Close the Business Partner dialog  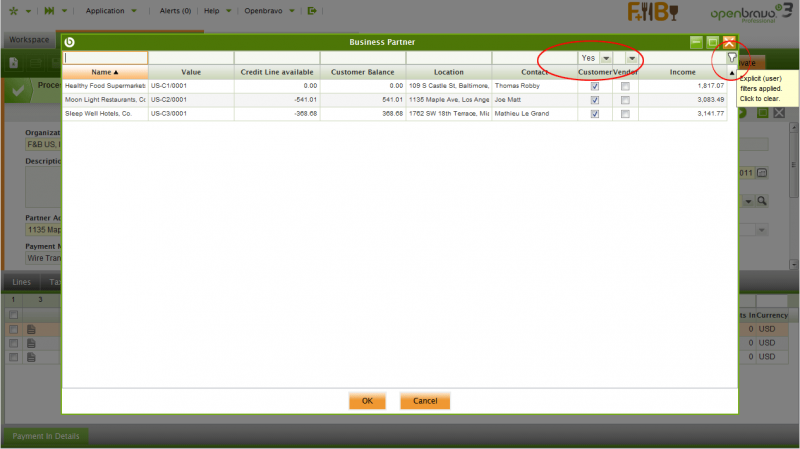pos(729,42)
